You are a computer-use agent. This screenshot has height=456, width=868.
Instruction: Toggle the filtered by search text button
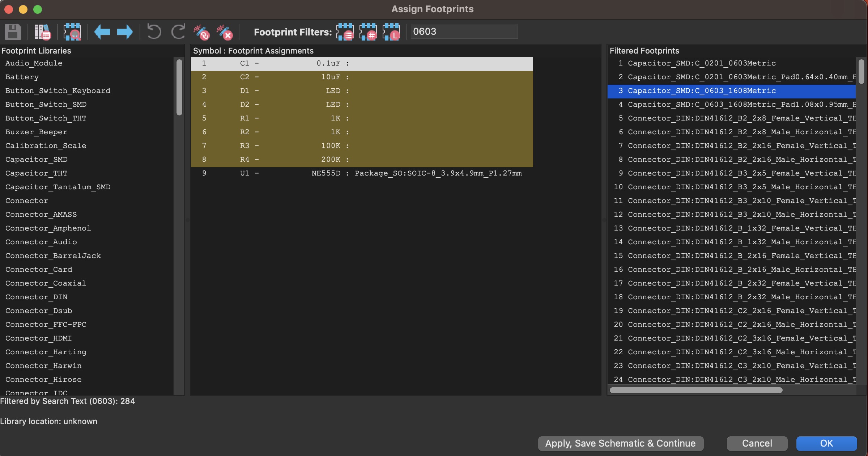(x=344, y=31)
